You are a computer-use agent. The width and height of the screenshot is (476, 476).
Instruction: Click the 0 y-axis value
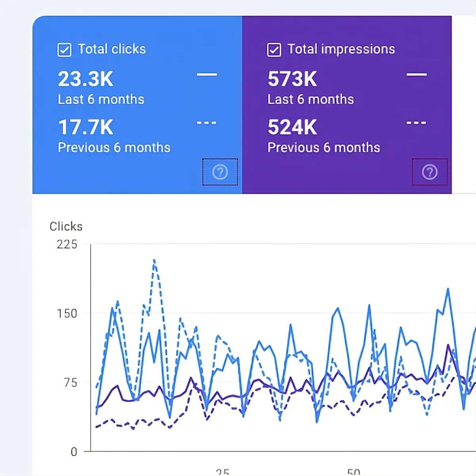pyautogui.click(x=74, y=452)
